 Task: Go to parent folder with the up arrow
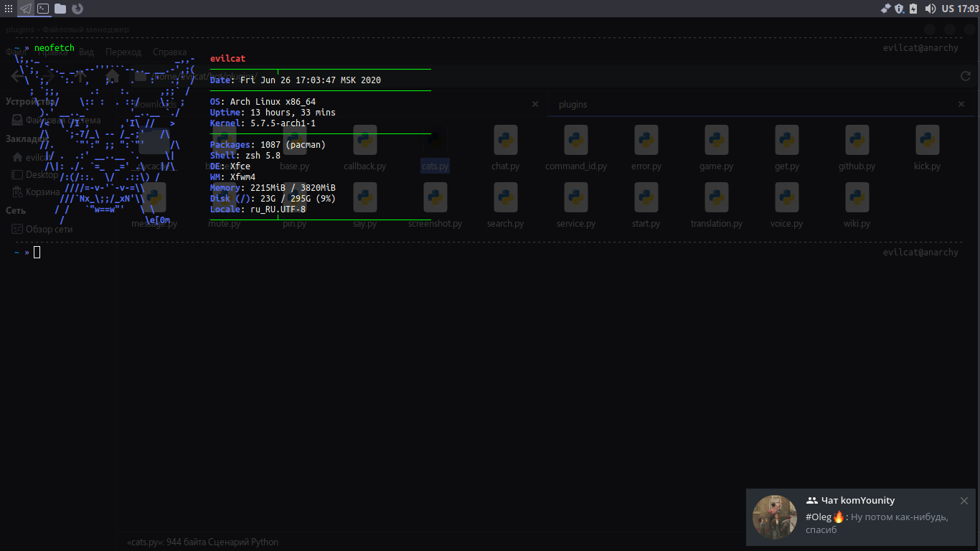click(x=80, y=76)
